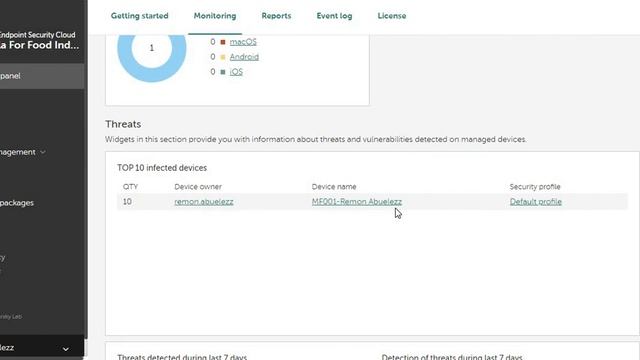
Task: Click the TOP 10 infected devices title
Action: tap(162, 168)
